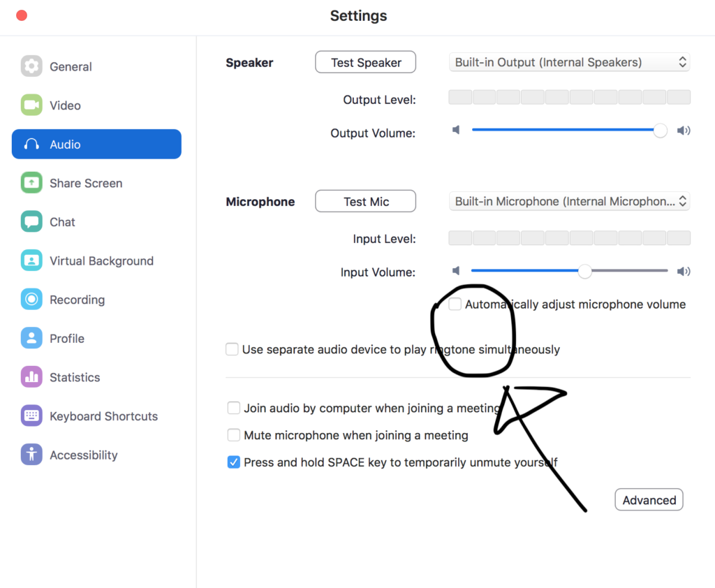
Task: Open Advanced audio settings
Action: [649, 500]
